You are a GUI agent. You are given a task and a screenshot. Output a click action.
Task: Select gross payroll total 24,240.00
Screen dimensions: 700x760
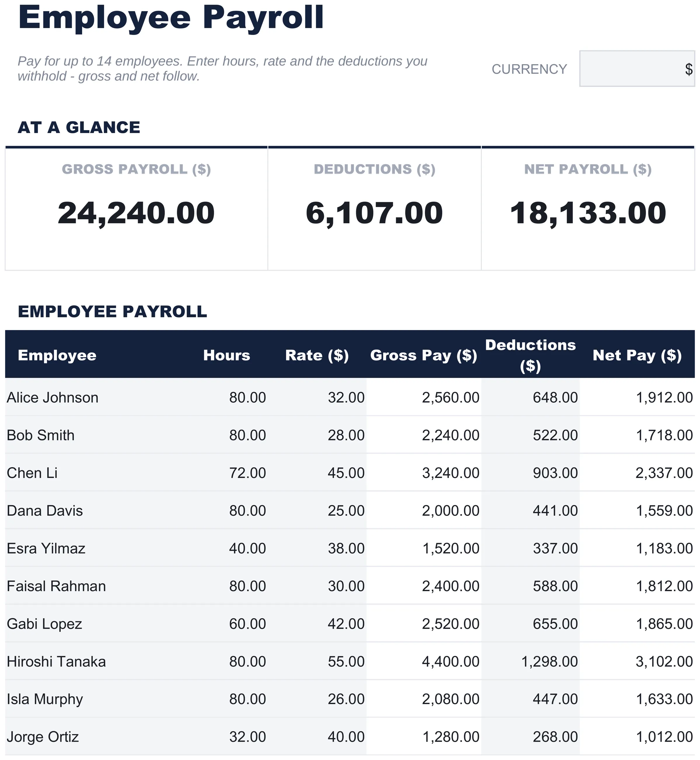[x=136, y=213]
